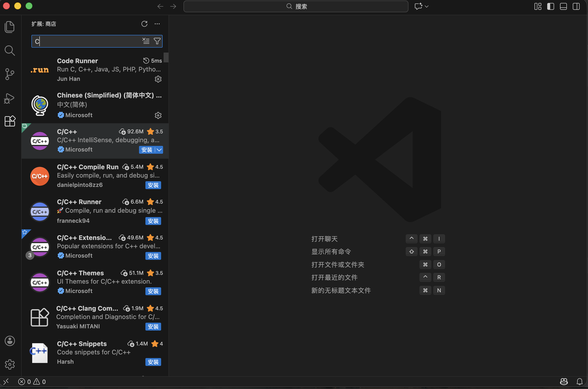588x389 pixels.
Task: Toggle the primary sidebar visibility
Action: point(550,6)
